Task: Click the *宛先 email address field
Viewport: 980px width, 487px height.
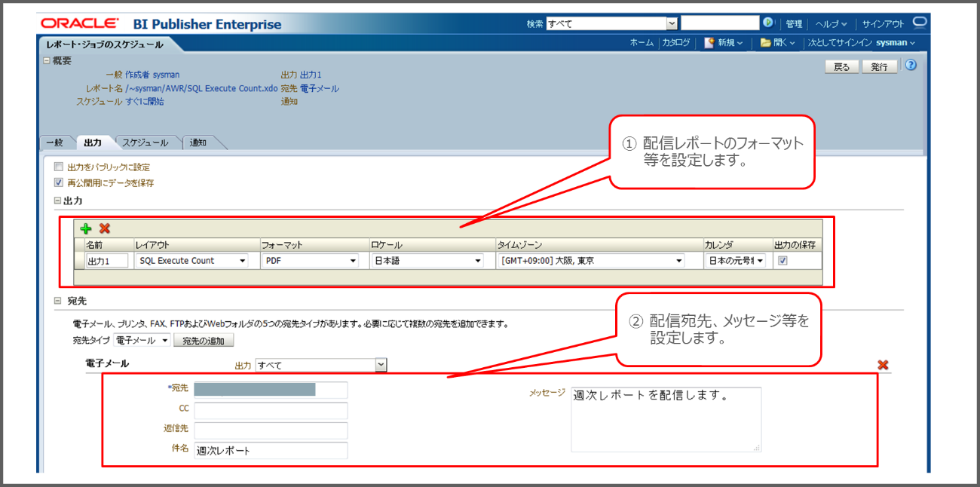Action: coord(271,390)
